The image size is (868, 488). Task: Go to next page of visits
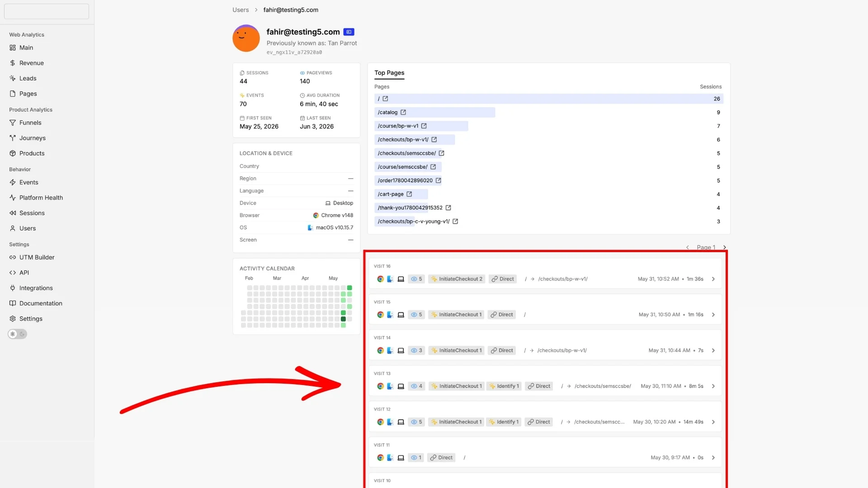tap(725, 247)
